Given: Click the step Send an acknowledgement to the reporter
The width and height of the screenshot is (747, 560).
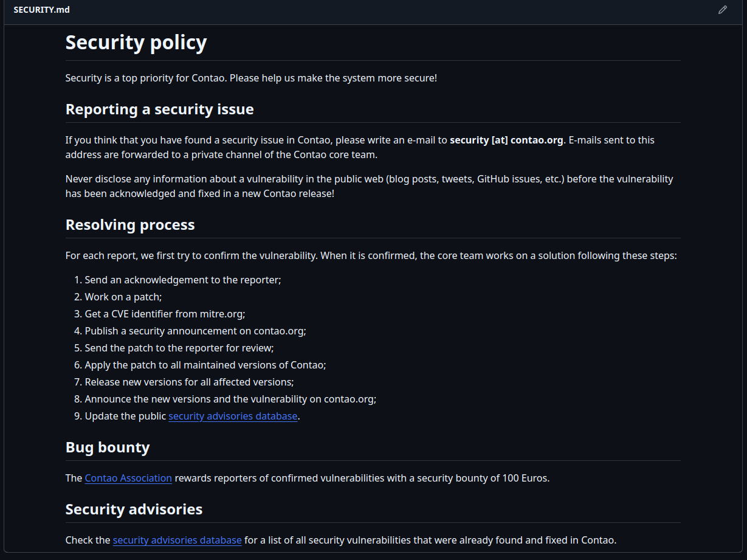Looking at the screenshot, I should (x=182, y=280).
